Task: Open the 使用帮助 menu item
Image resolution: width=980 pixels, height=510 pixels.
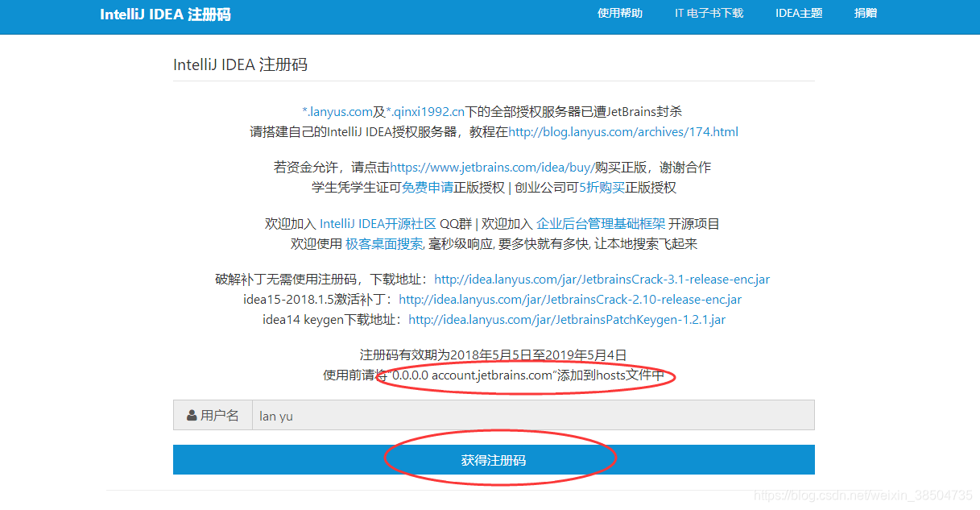Action: (x=620, y=13)
